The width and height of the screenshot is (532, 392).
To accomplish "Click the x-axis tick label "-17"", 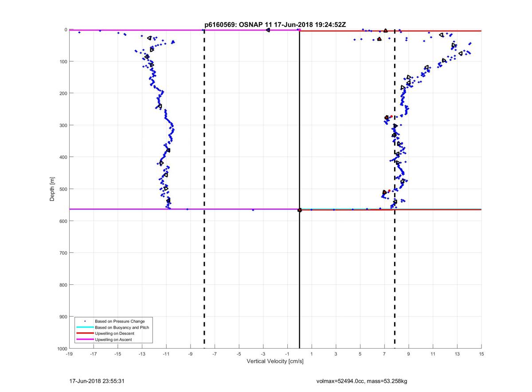I will tap(94, 354).
